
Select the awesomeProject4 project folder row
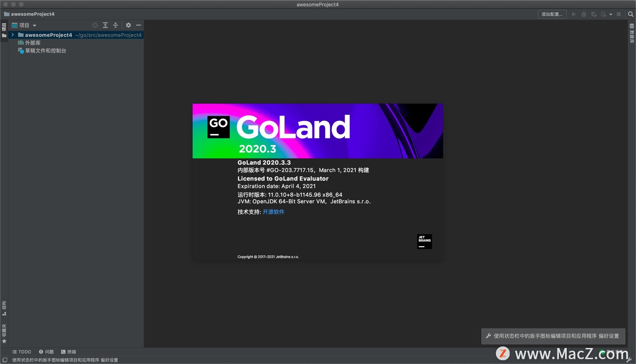point(76,35)
